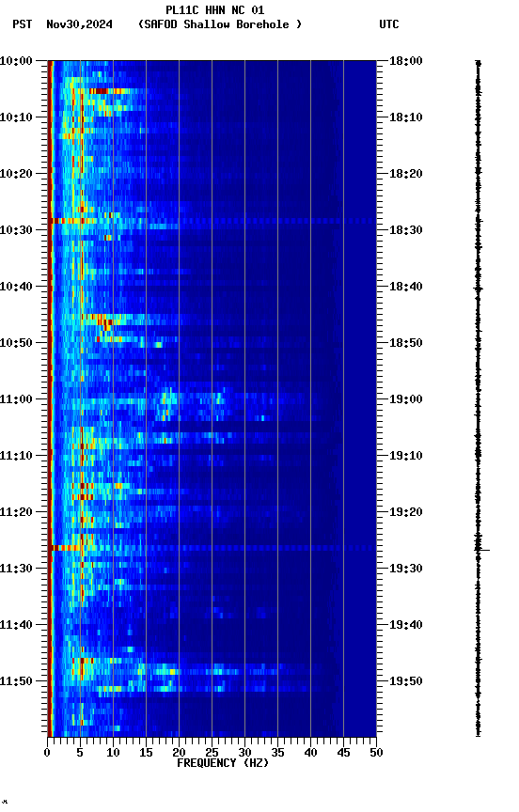The image size is (519, 812).
Task: Click the 19:40 UTC time label
Action: point(406,626)
